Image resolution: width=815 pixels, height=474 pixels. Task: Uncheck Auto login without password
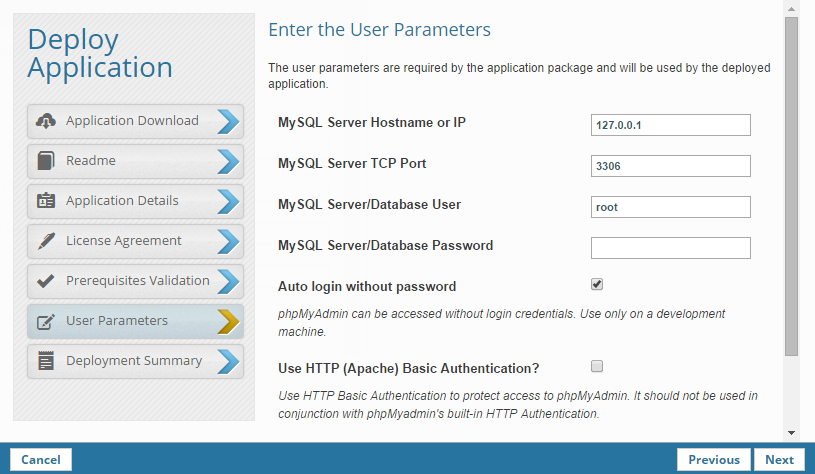[x=597, y=285]
